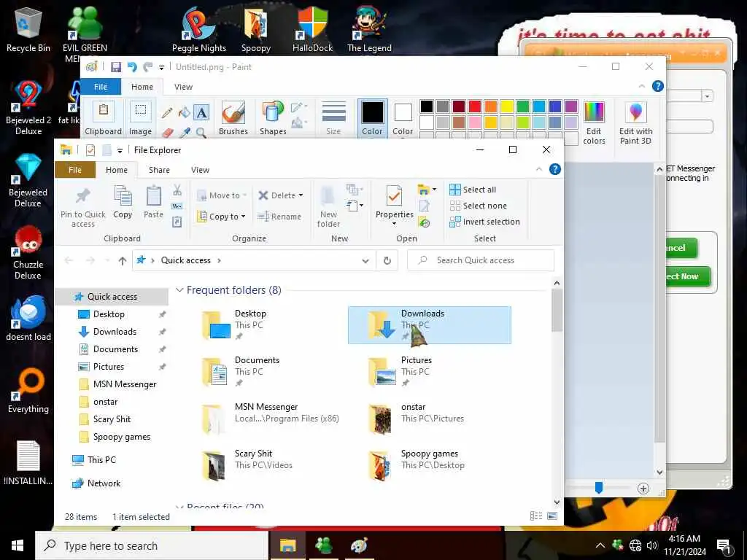747x560 pixels.
Task: Open the Properties dropdown arrow
Action: tap(394, 224)
